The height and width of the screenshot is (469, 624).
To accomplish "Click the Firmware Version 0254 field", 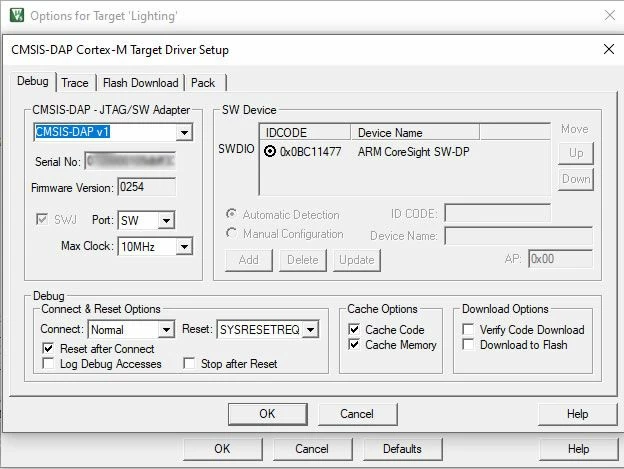I will (146, 187).
